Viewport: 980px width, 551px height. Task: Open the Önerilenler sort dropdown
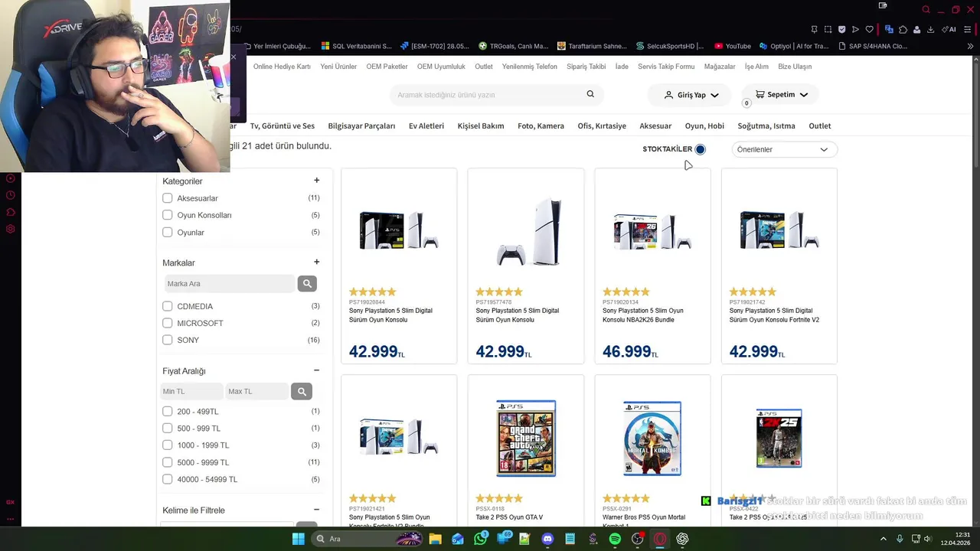784,149
